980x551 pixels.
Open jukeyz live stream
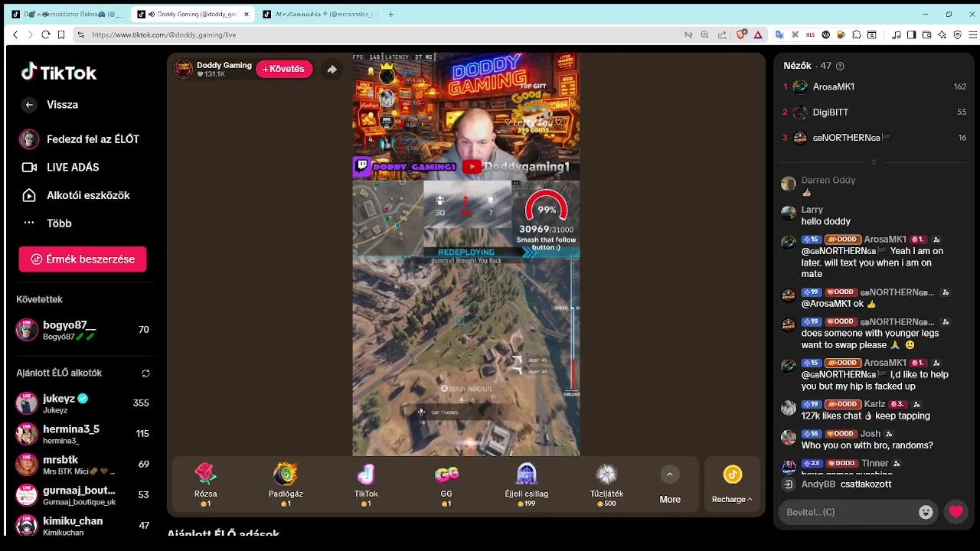83,403
